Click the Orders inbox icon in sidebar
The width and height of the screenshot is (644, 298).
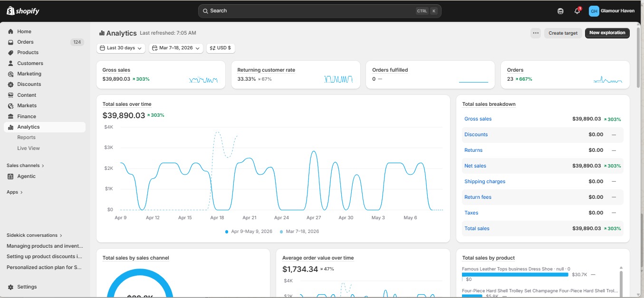(10, 42)
